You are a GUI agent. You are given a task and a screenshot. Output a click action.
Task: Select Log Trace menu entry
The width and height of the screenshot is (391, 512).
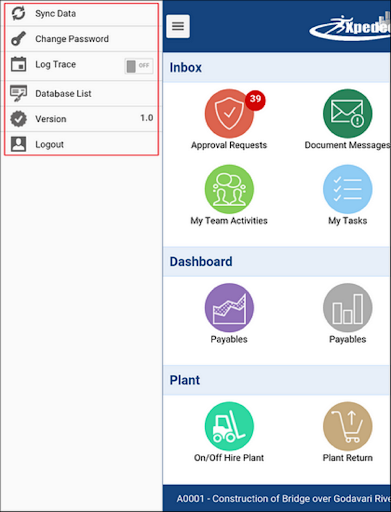coord(81,66)
